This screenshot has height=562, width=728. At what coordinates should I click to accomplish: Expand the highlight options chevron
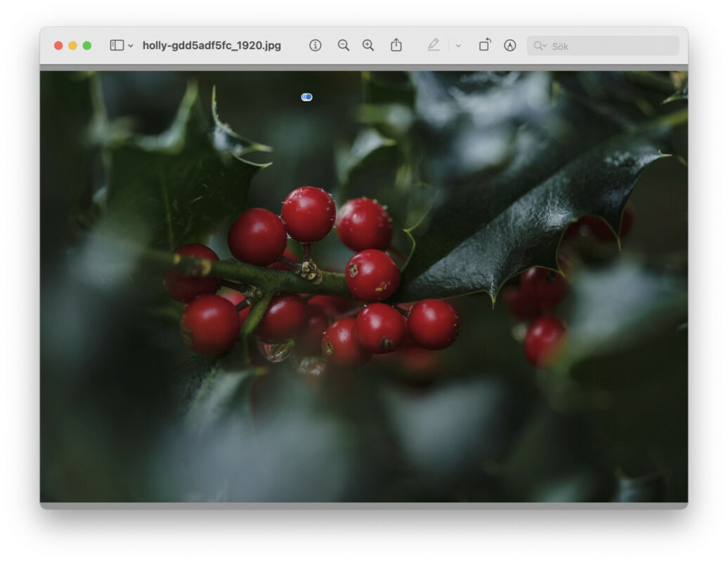click(458, 46)
